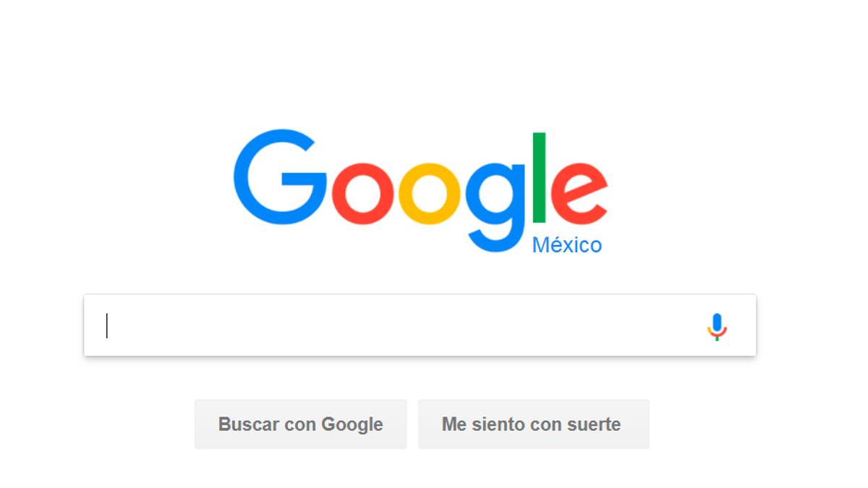Start voice search with the microphone
This screenshot has width=868, height=488.
click(x=717, y=327)
